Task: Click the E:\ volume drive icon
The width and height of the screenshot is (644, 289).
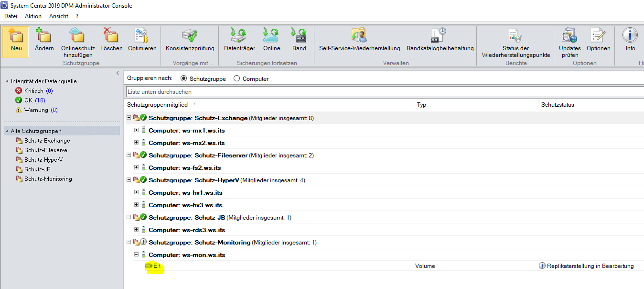Action: point(149,266)
